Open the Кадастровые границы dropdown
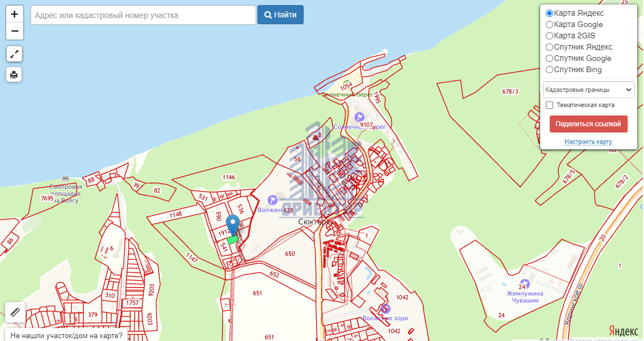The height and width of the screenshot is (341, 644). click(x=588, y=90)
